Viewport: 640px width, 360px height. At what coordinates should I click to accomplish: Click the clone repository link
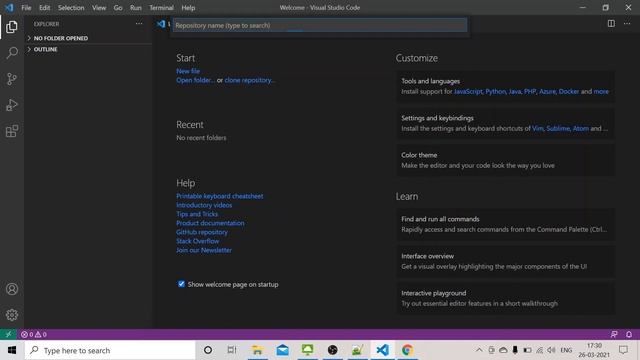point(250,80)
